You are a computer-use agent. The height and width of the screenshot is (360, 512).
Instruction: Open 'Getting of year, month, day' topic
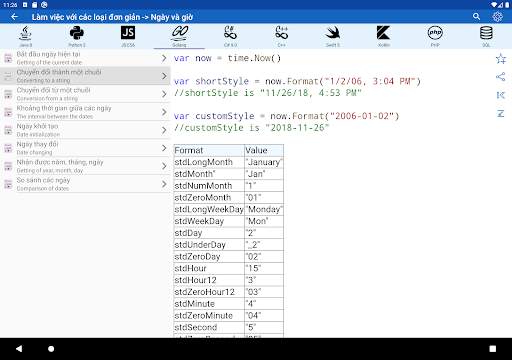coord(85,166)
